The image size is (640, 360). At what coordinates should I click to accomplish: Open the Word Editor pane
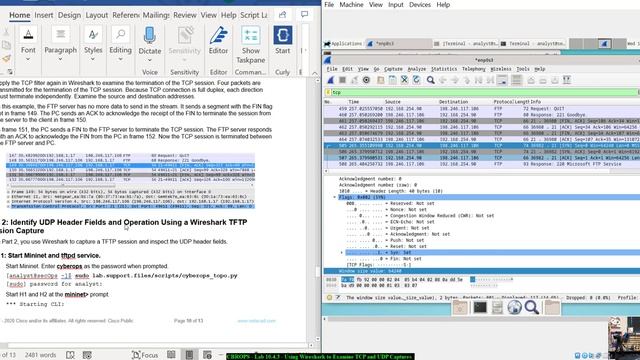(218, 41)
